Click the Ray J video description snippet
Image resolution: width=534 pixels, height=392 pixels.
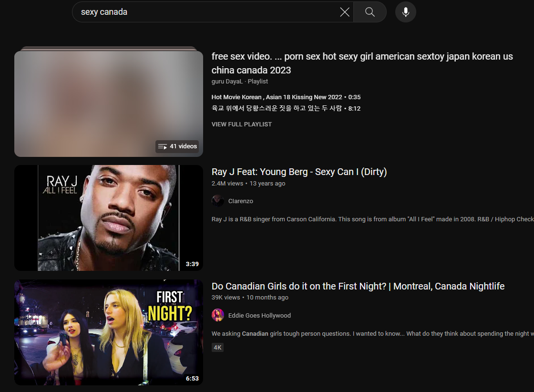pos(372,219)
